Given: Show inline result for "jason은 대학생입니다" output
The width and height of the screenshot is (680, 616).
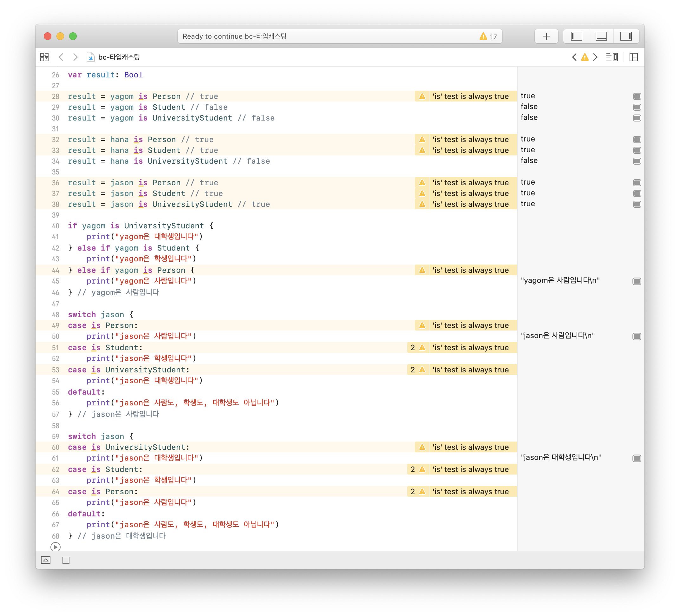Looking at the screenshot, I should tap(637, 458).
